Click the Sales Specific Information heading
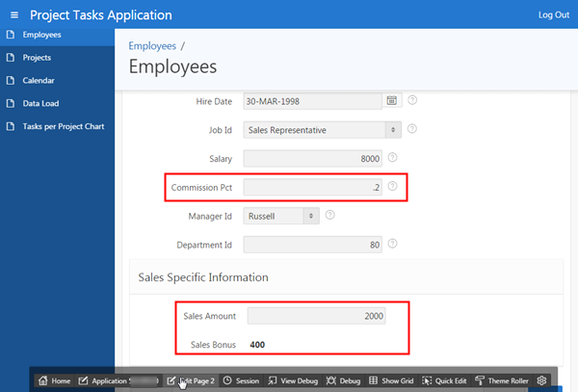The height and width of the screenshot is (392, 578). [203, 277]
